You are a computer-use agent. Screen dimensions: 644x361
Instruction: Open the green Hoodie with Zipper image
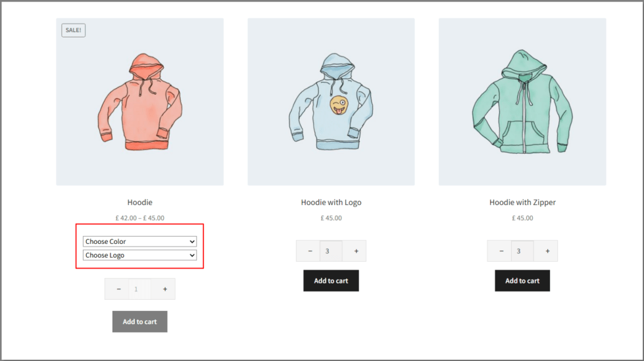(522, 101)
